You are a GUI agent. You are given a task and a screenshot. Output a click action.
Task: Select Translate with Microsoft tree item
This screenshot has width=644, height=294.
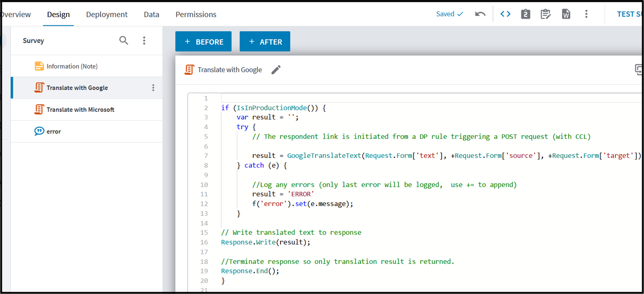click(x=87, y=109)
